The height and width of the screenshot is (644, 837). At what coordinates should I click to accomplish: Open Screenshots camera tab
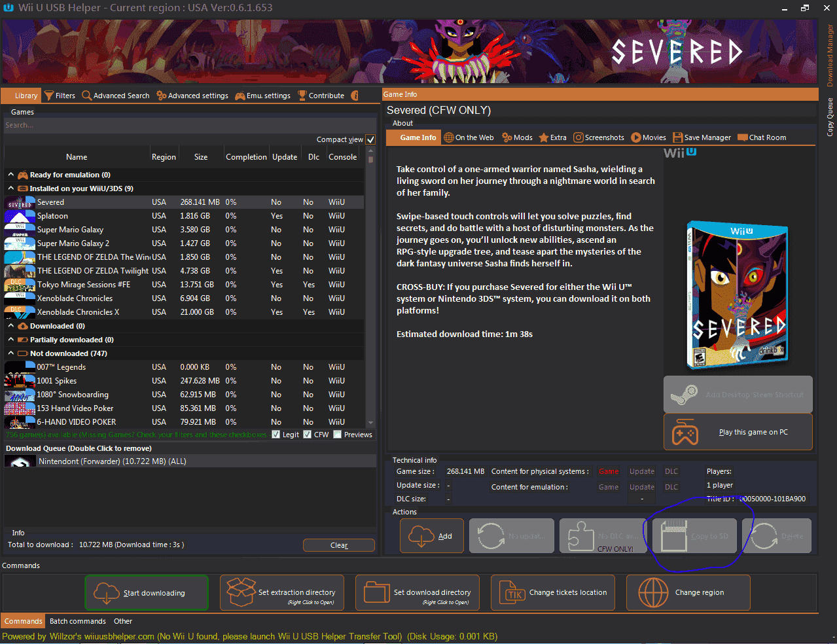click(x=599, y=137)
